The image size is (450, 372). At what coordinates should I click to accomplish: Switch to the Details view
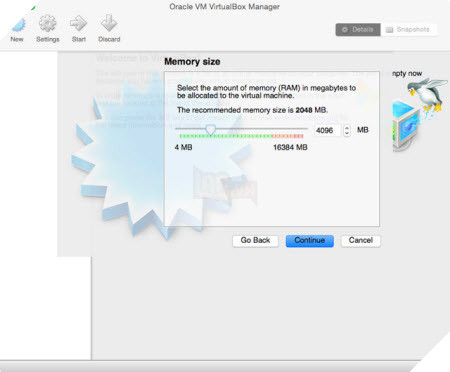click(x=358, y=29)
